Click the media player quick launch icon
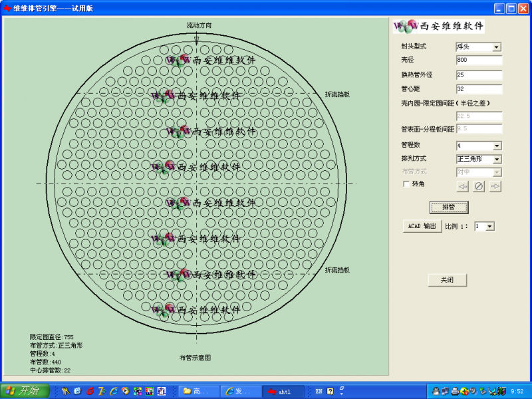Screen dimensions: 532x399 [x=126, y=391]
